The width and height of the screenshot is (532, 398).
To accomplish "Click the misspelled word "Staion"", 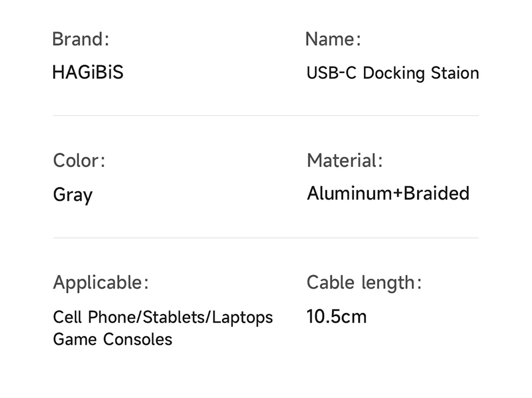I will point(454,73).
